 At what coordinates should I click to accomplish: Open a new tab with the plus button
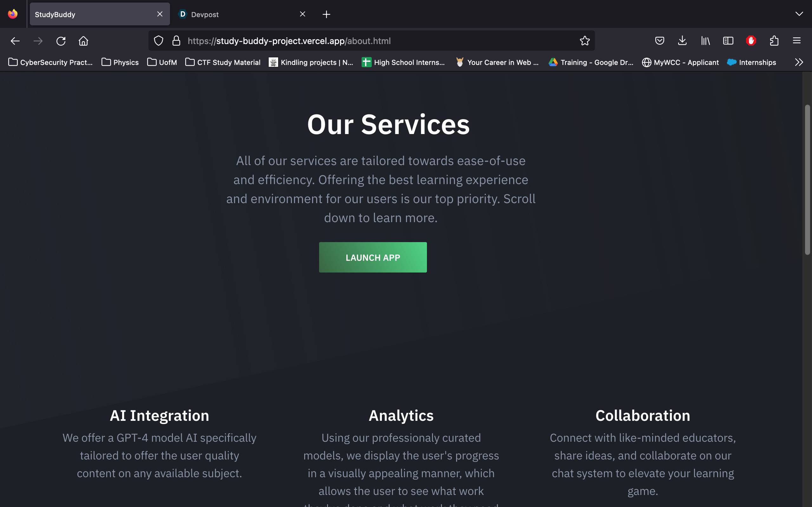[x=326, y=15]
